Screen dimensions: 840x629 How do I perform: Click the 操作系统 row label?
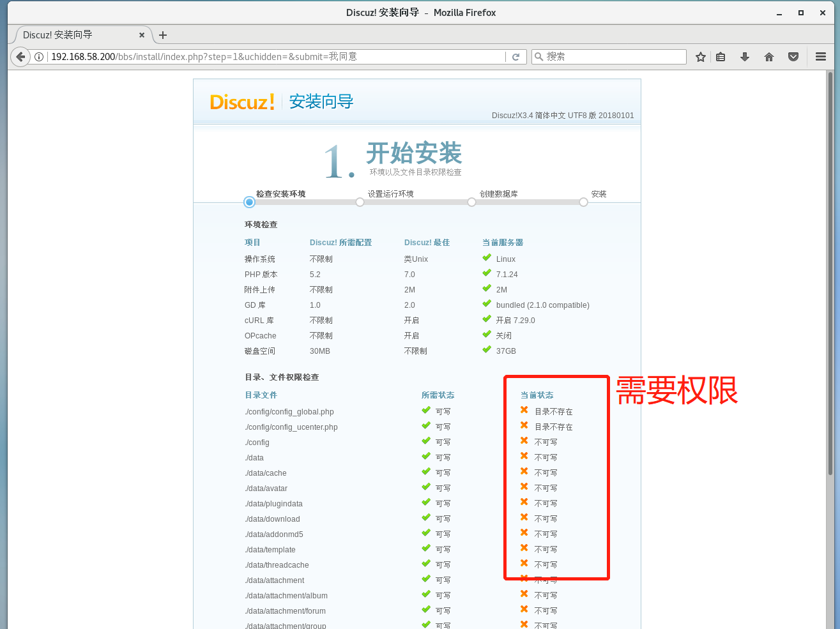point(260,259)
